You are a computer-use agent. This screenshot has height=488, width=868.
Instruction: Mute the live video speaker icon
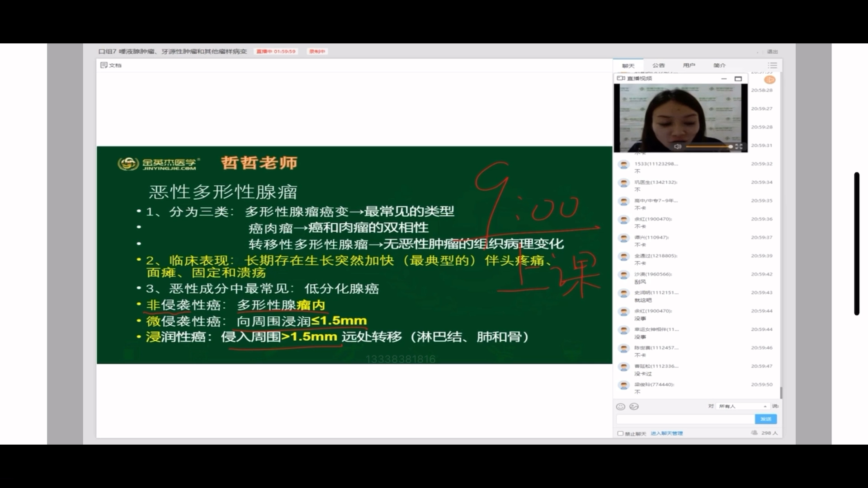click(x=677, y=146)
